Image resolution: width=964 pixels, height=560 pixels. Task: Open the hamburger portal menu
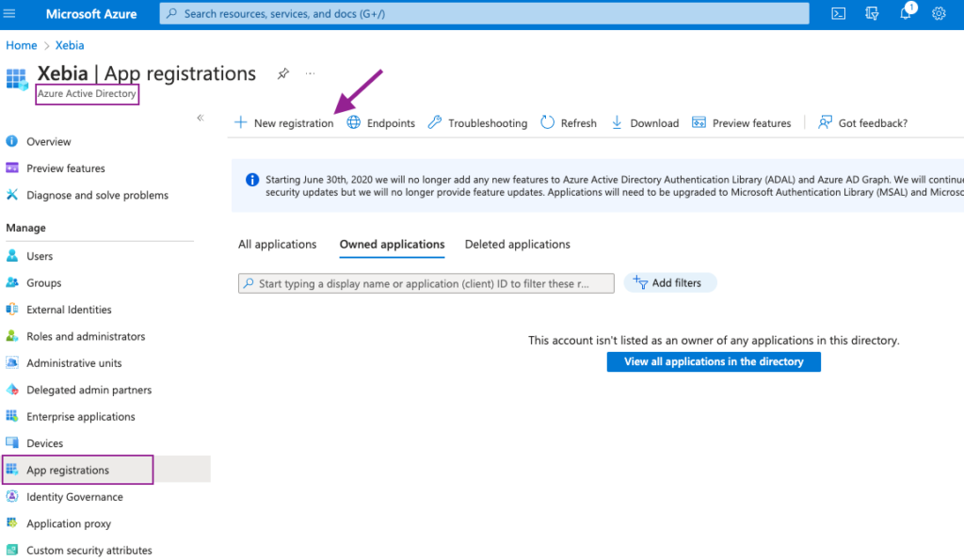tap(9, 13)
